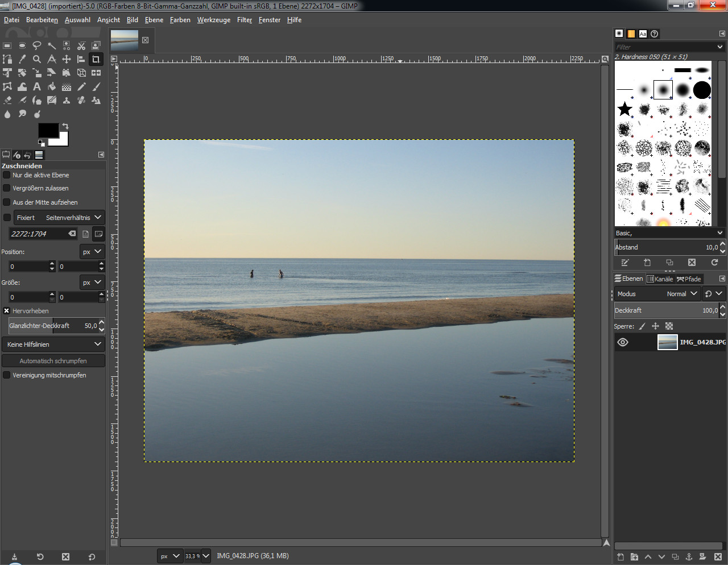Tick the Fixiert Seitenverhältnis checkbox
This screenshot has width=728, height=565.
pyautogui.click(x=7, y=218)
